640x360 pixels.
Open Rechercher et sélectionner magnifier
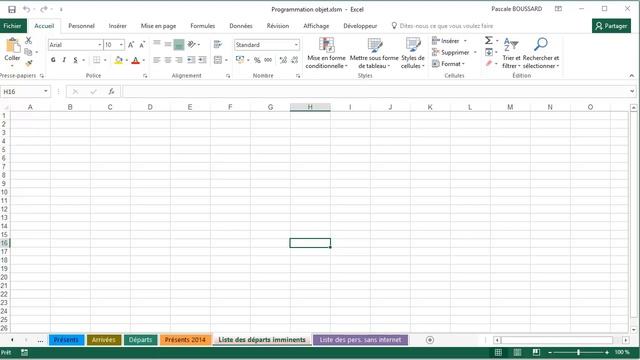(x=541, y=53)
